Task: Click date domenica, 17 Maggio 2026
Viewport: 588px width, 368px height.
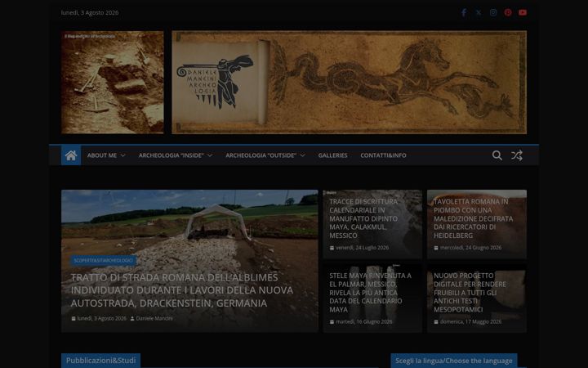Action: pyautogui.click(x=470, y=322)
